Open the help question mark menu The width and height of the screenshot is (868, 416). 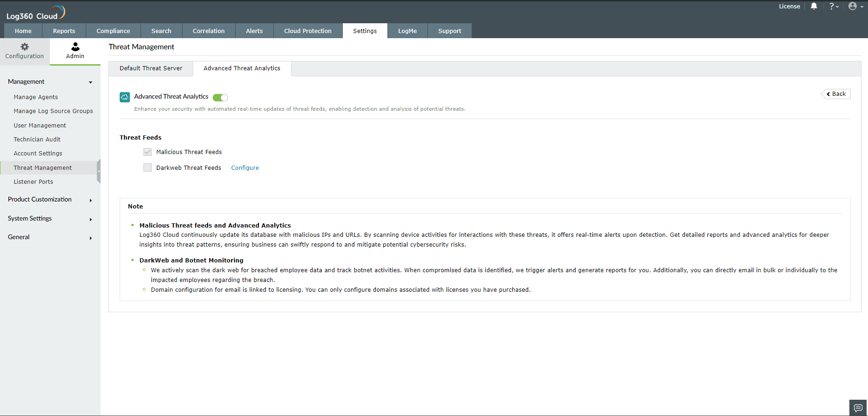pyautogui.click(x=834, y=6)
